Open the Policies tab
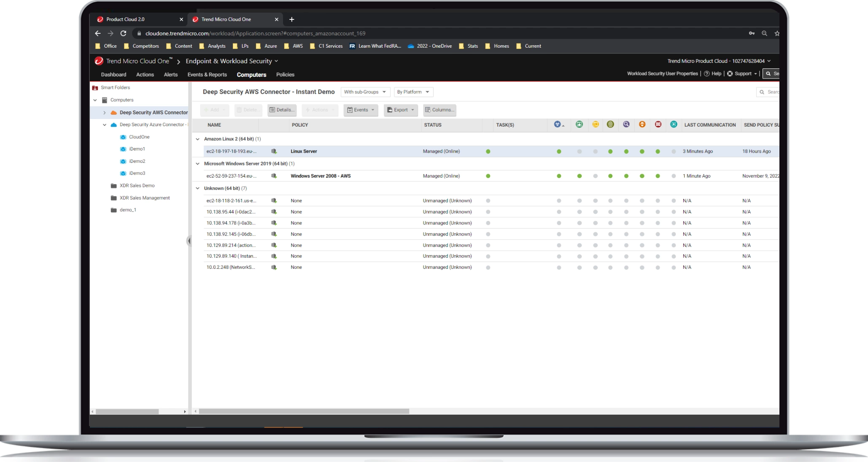Viewport: 868px width, 462px height. point(285,75)
